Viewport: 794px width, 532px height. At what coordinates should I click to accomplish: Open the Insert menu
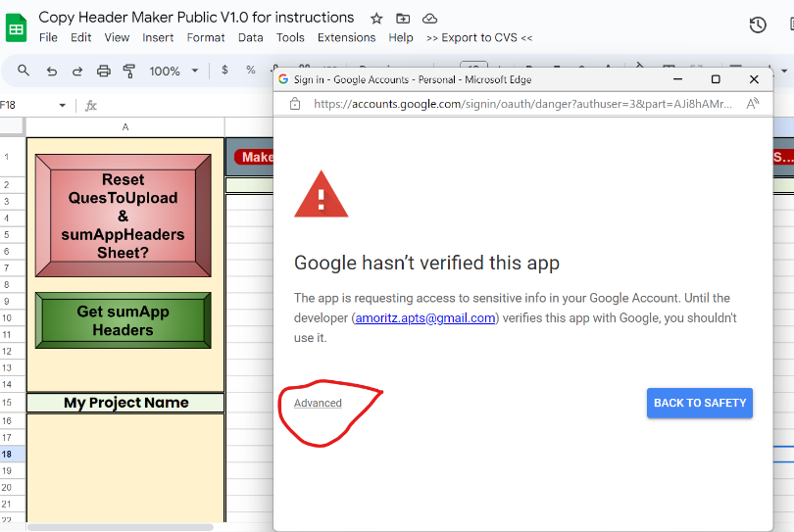point(158,37)
